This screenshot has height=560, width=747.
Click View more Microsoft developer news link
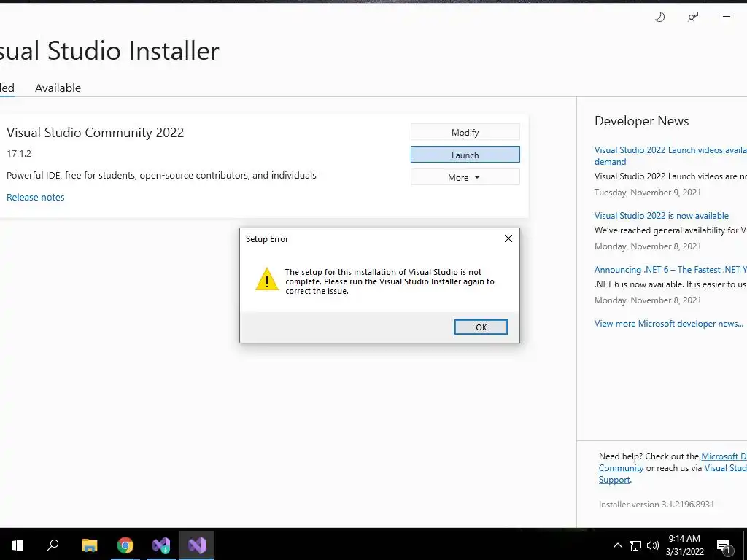coord(668,323)
